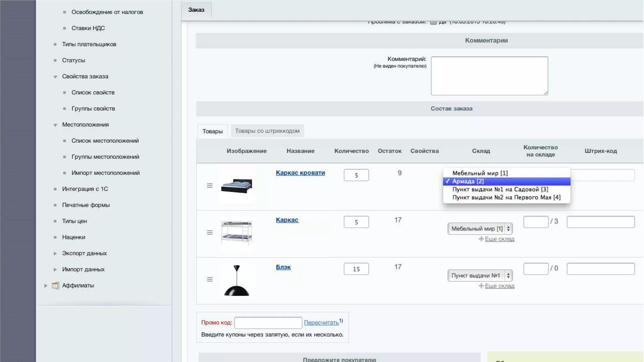Select Мебельный мир [1] in open dropdown
The height and width of the screenshot is (362, 644).
coord(480,173)
